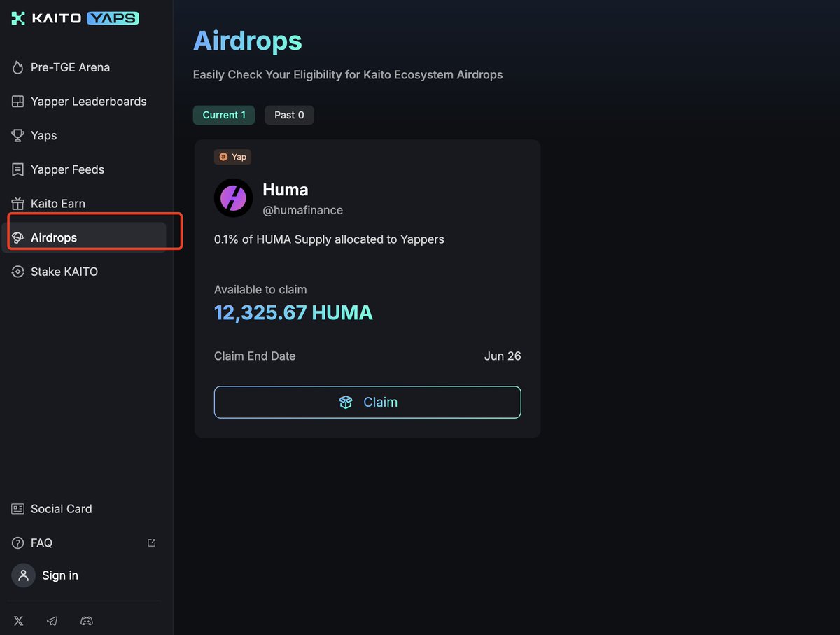This screenshot has height=635, width=840.
Task: Select Airdrops in the sidebar
Action: (x=84, y=238)
